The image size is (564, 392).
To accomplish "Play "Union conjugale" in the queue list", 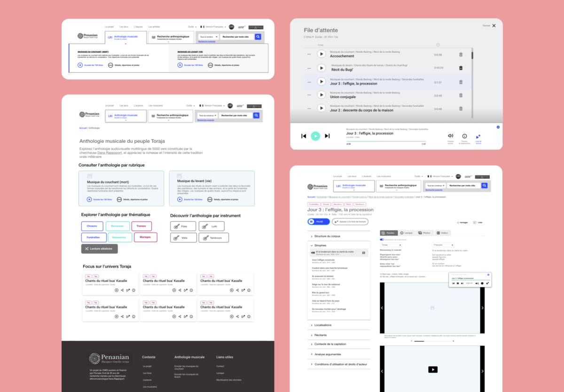I will coord(321,95).
